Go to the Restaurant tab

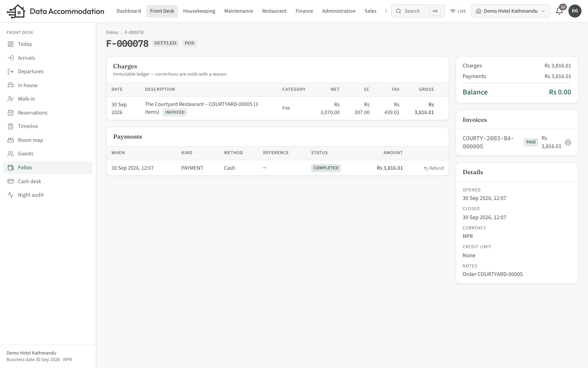[x=274, y=11]
